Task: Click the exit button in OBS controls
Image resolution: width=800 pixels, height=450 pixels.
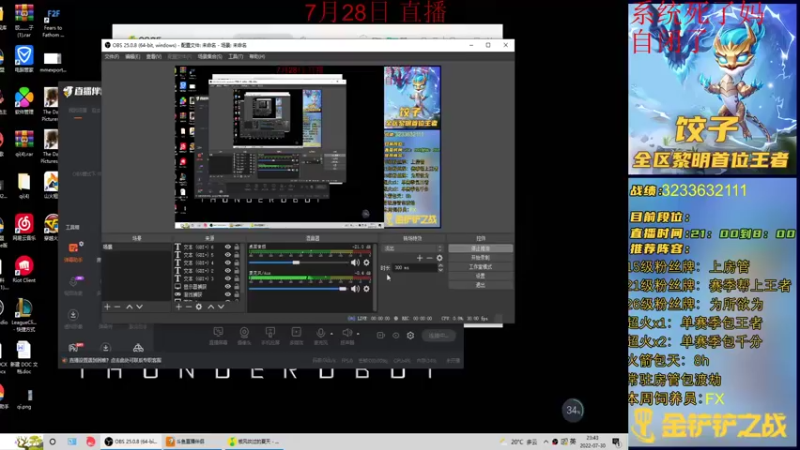Action: pyautogui.click(x=480, y=285)
